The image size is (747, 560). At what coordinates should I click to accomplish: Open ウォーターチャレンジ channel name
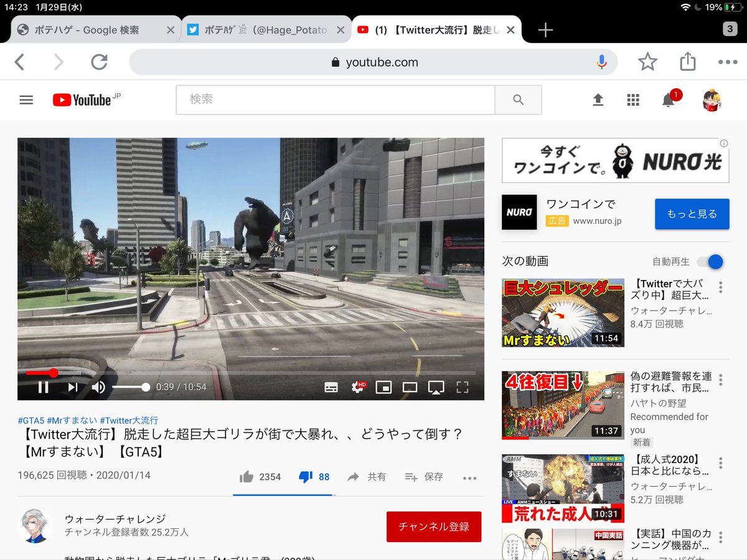click(115, 519)
